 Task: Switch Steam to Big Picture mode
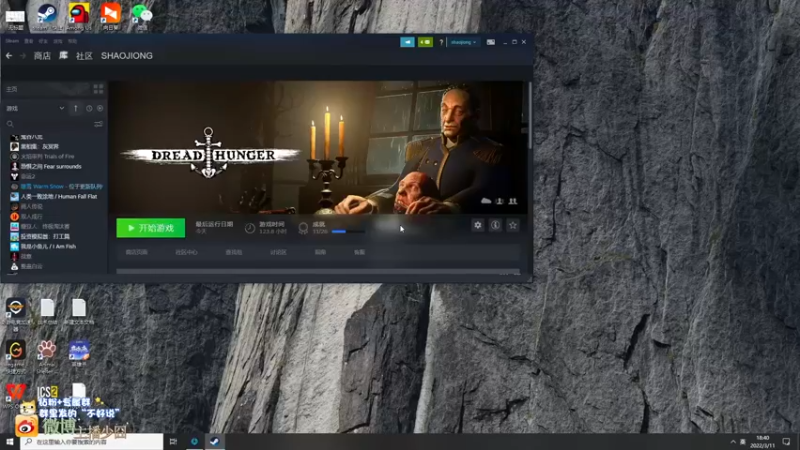pyautogui.click(x=490, y=42)
